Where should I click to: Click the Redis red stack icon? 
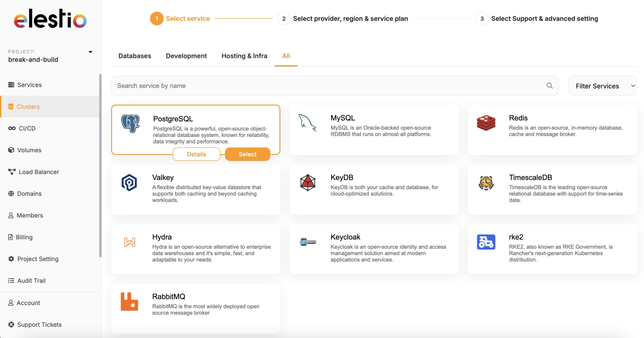[x=486, y=123]
